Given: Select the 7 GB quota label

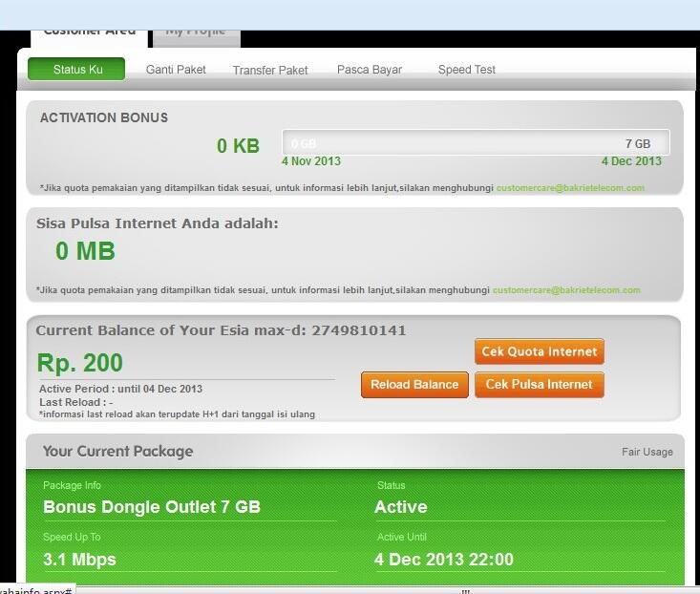Looking at the screenshot, I should (x=638, y=143).
